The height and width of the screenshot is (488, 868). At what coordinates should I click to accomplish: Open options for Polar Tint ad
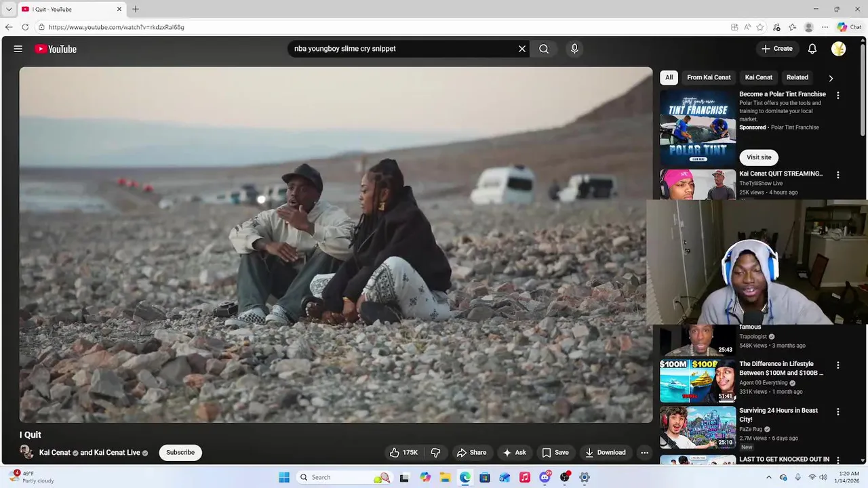coord(838,96)
